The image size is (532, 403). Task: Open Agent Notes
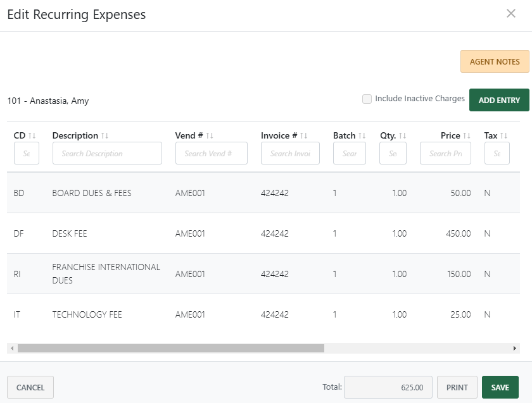(x=495, y=61)
